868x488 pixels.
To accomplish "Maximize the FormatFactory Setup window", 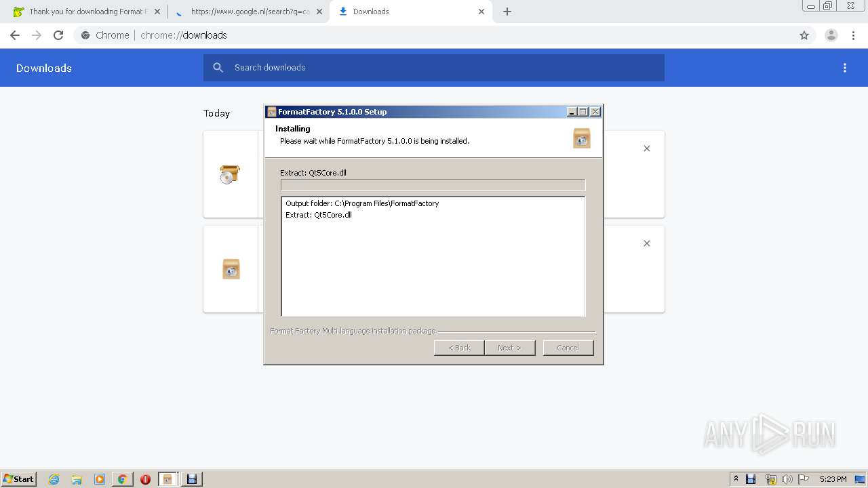I will [583, 112].
